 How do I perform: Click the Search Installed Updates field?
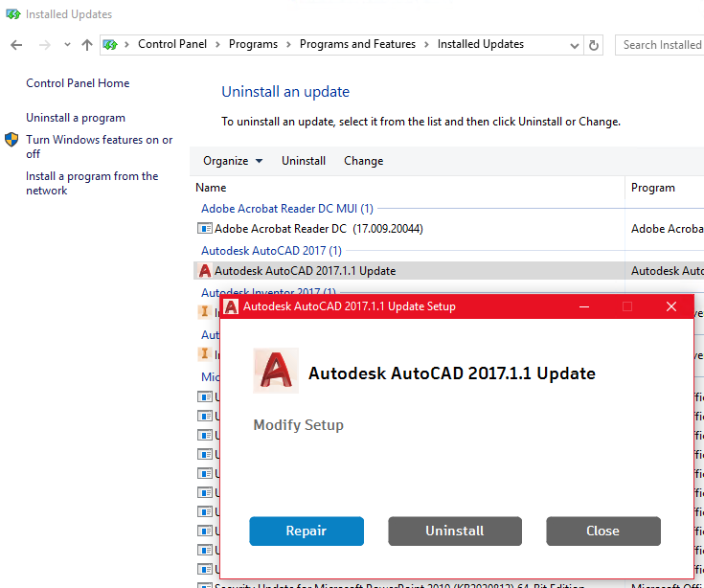(x=660, y=45)
